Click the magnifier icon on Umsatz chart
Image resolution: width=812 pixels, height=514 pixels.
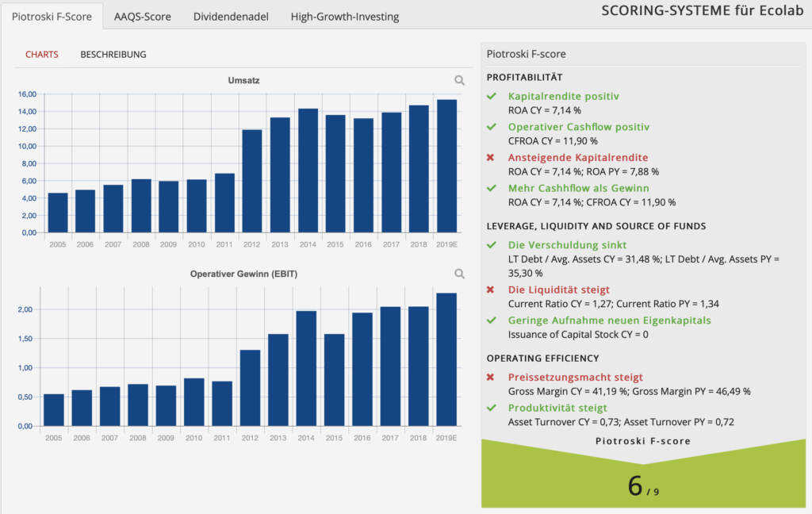459,80
